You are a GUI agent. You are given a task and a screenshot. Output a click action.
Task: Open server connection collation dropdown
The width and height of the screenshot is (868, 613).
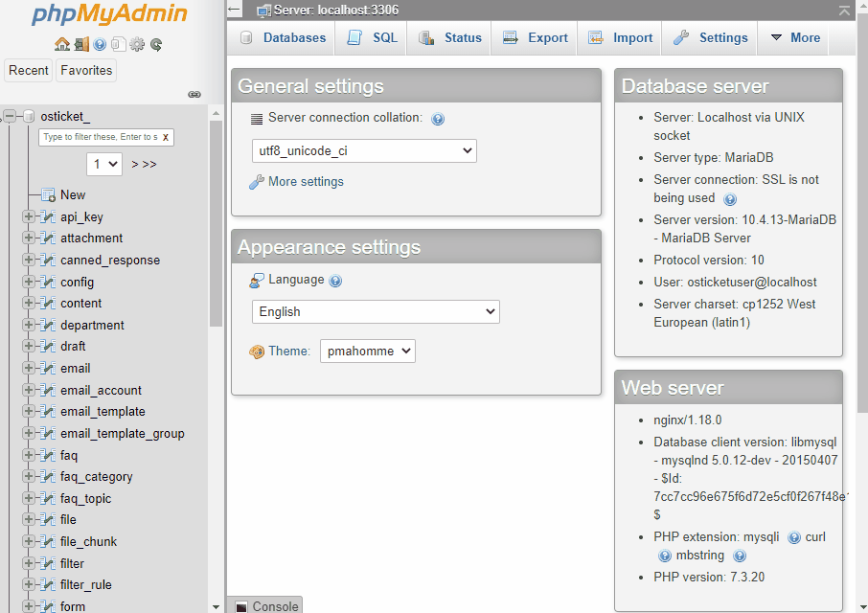click(364, 151)
